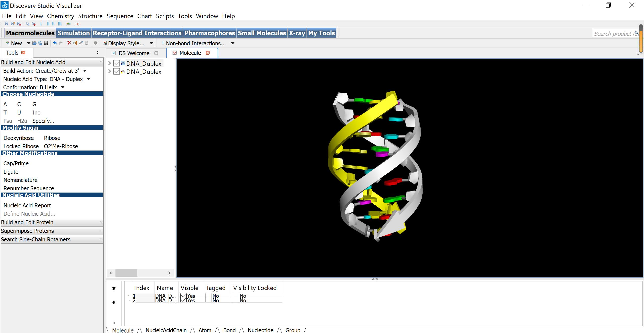Click Ligate under Other Modifications

pos(11,172)
